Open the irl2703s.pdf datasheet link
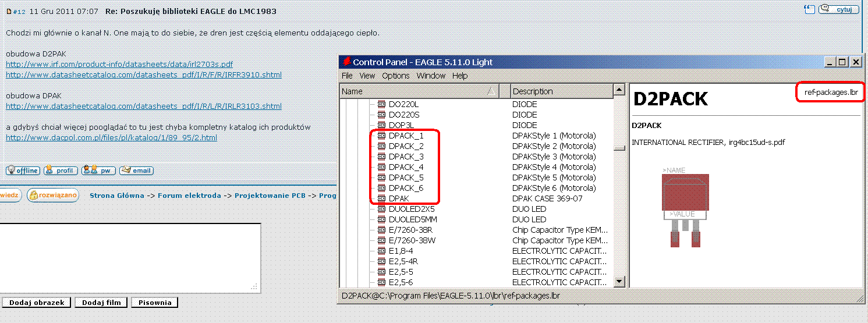868x323 pixels. click(119, 64)
